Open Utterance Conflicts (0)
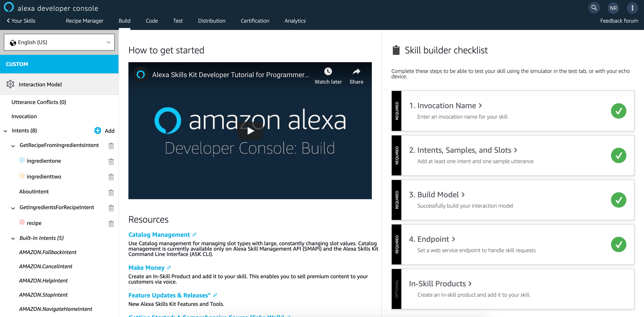Image resolution: width=644 pixels, height=317 pixels. (x=39, y=102)
